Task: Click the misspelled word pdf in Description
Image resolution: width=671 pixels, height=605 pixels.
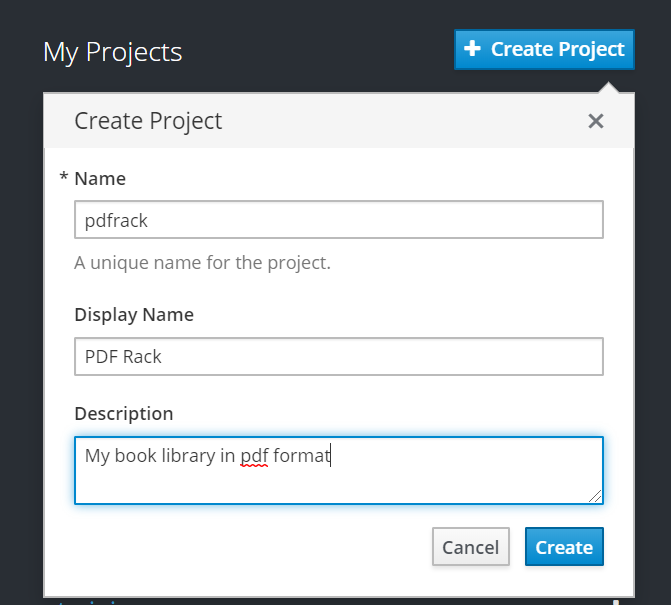Action: [x=254, y=457]
